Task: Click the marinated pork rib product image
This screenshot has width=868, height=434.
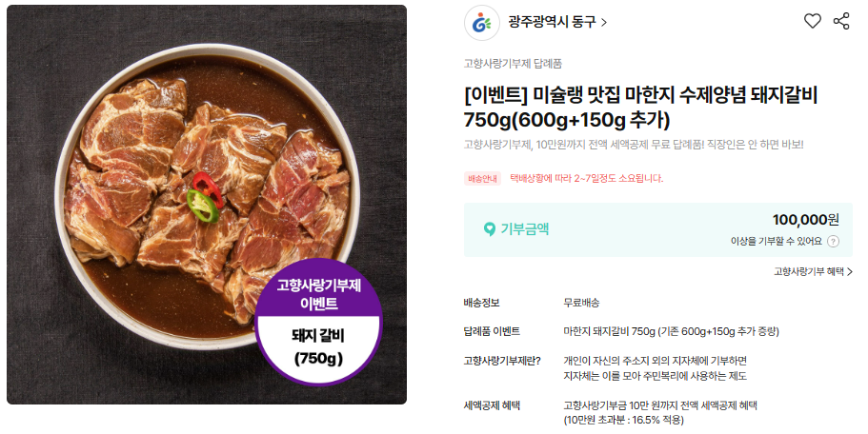Action: [207, 205]
